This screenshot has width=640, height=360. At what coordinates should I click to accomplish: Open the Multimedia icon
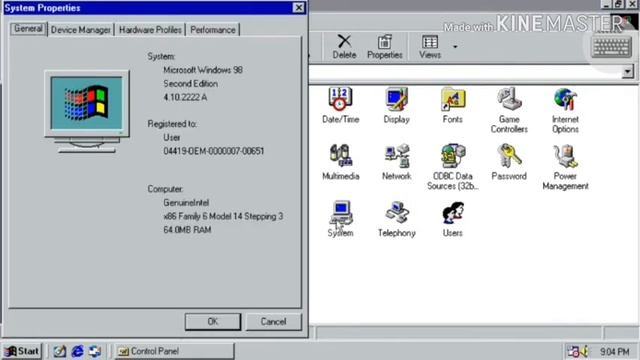click(340, 162)
